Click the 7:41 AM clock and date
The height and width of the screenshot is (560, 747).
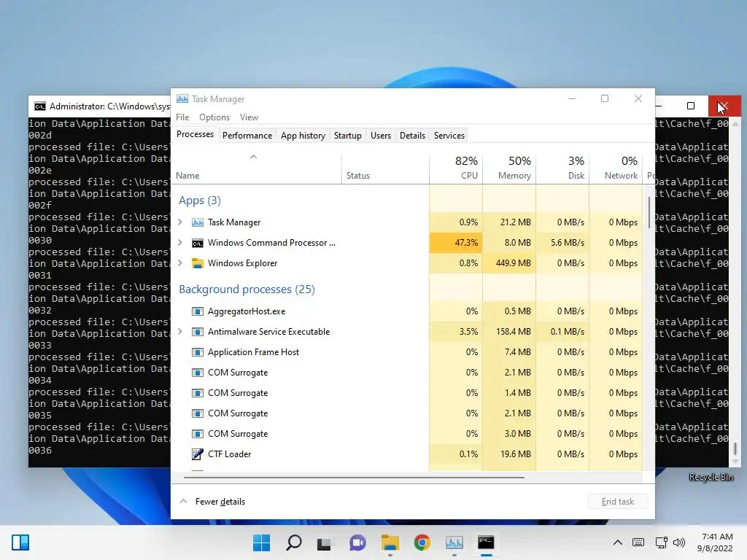(715, 542)
